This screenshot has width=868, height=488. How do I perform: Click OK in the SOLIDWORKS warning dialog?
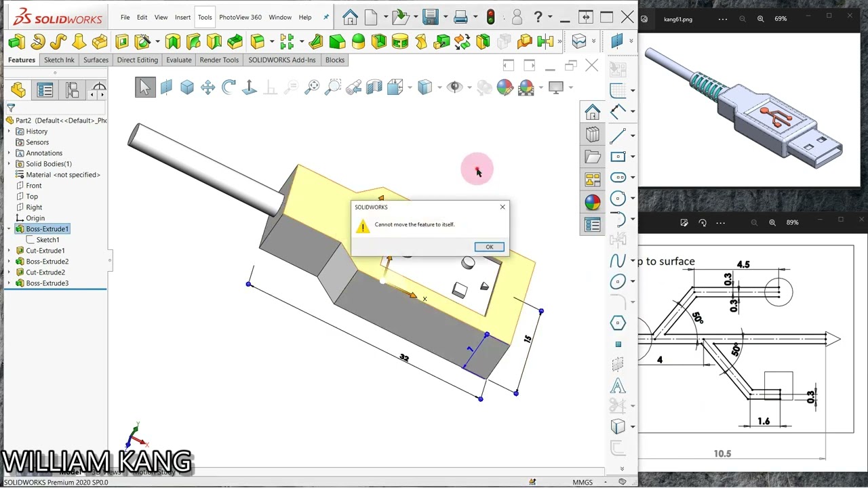point(489,247)
